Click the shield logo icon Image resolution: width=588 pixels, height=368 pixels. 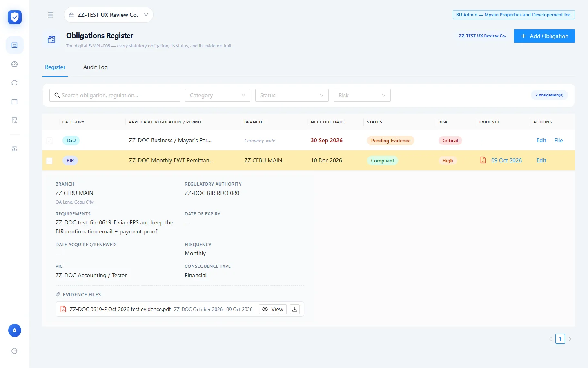[15, 17]
